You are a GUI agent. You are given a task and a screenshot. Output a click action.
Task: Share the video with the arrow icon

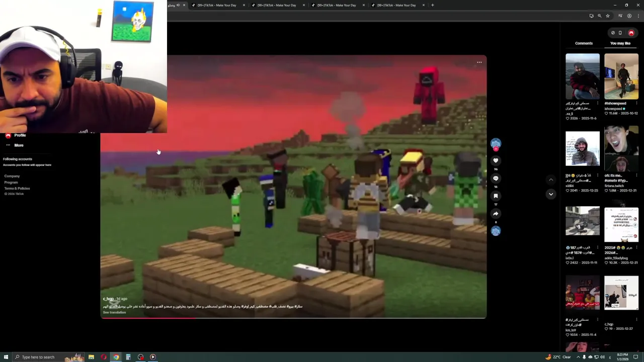(x=496, y=213)
